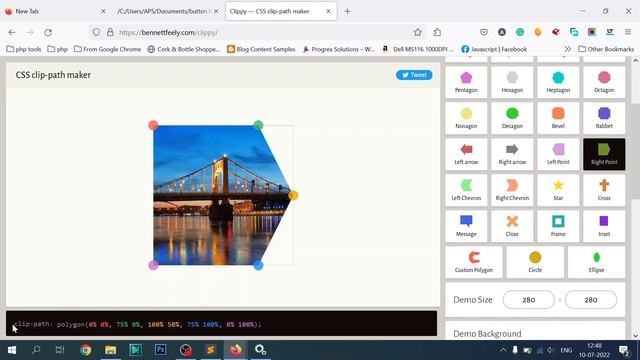Open Cork & Bottle Shoppe bookmark

click(183, 49)
